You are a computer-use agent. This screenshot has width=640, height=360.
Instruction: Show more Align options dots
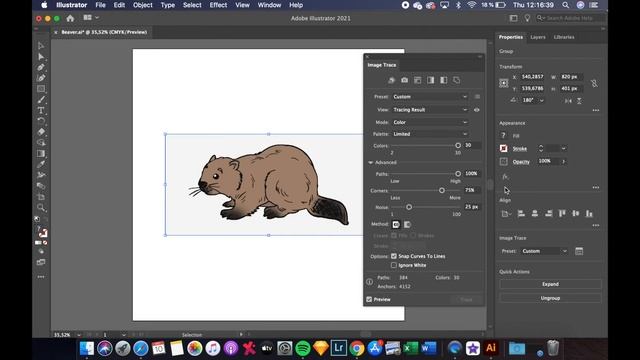pos(596,225)
